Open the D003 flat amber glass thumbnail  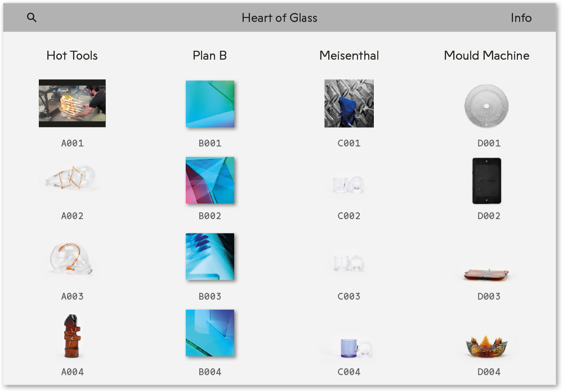486,274
